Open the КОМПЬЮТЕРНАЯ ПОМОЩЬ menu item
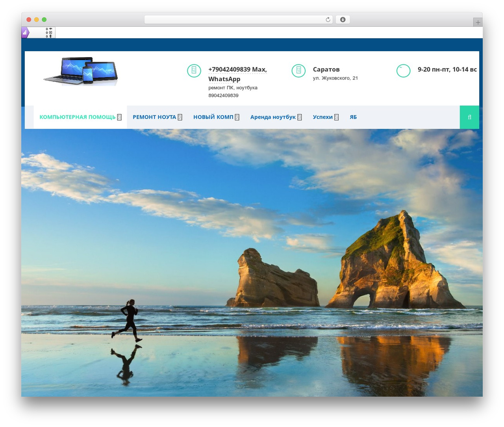The image size is (504, 427). (x=78, y=117)
